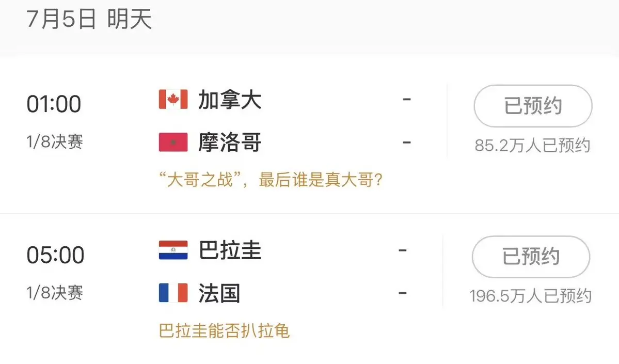Image resolution: width=619 pixels, height=364 pixels.
Task: Toggle 已预约 reservation for Paraguay vs France
Action: point(531,257)
